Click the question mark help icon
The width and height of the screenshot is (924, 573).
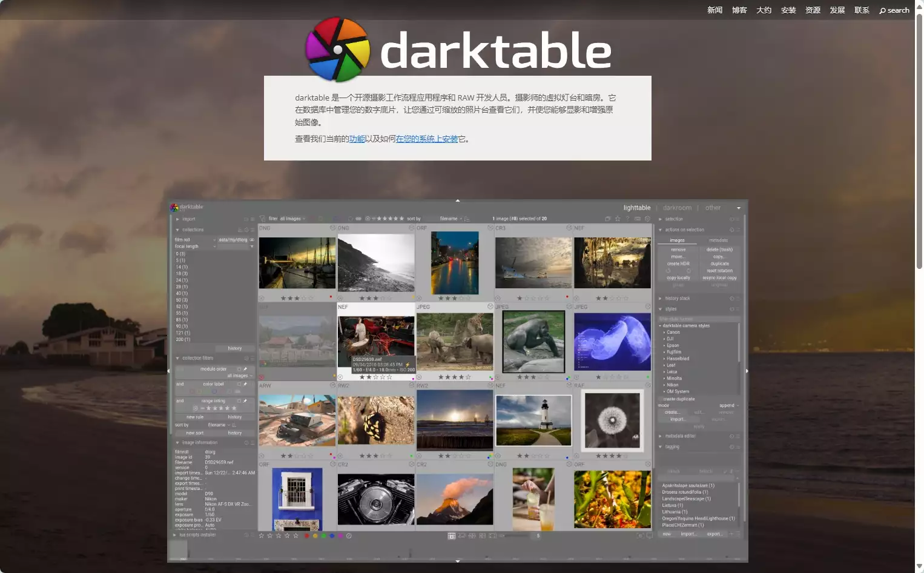point(627,219)
